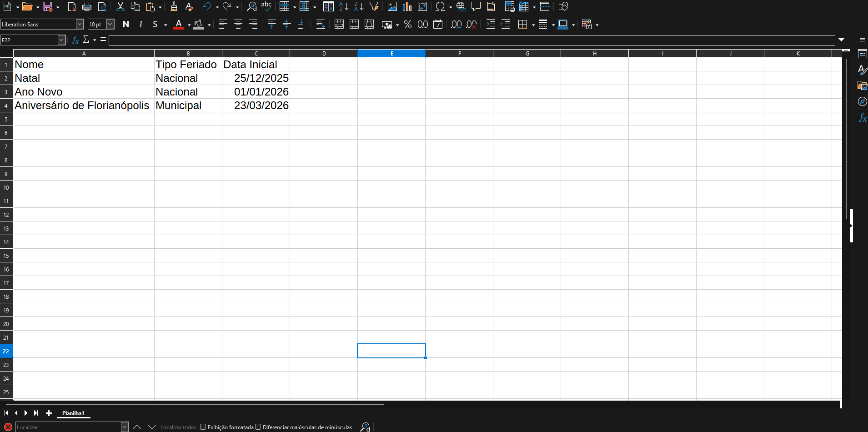868x432 pixels.
Task: Add a decimal place
Action: point(457,25)
